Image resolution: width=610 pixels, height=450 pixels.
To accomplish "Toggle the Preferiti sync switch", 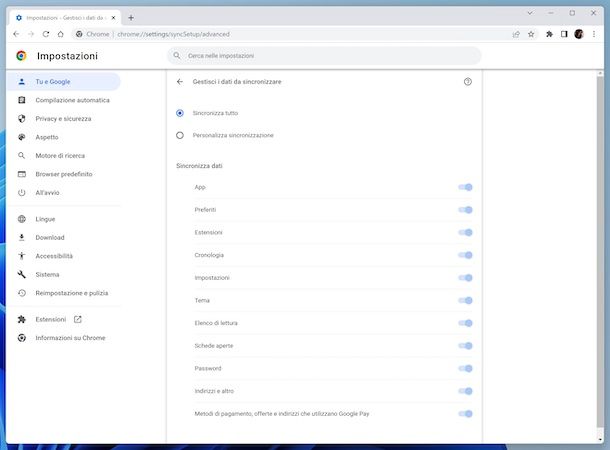I will (x=465, y=210).
